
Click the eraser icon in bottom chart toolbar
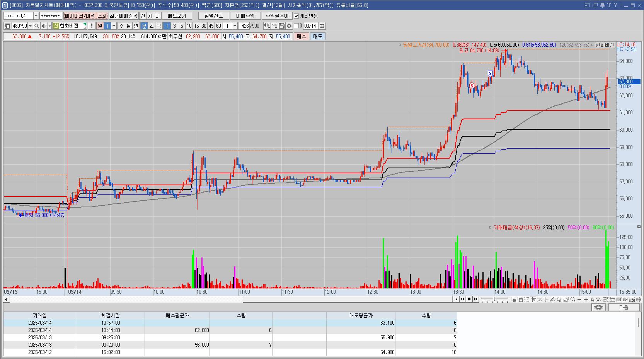(559, 299)
